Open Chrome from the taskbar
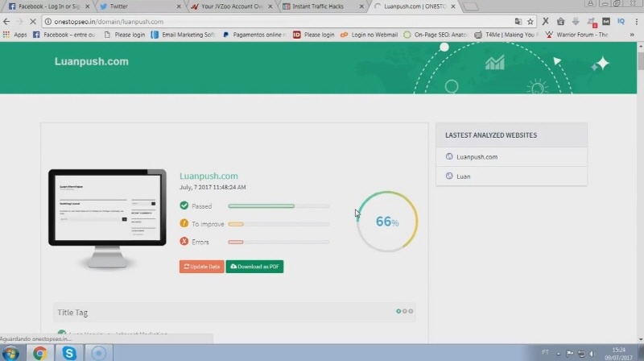644x361 pixels. click(39, 353)
